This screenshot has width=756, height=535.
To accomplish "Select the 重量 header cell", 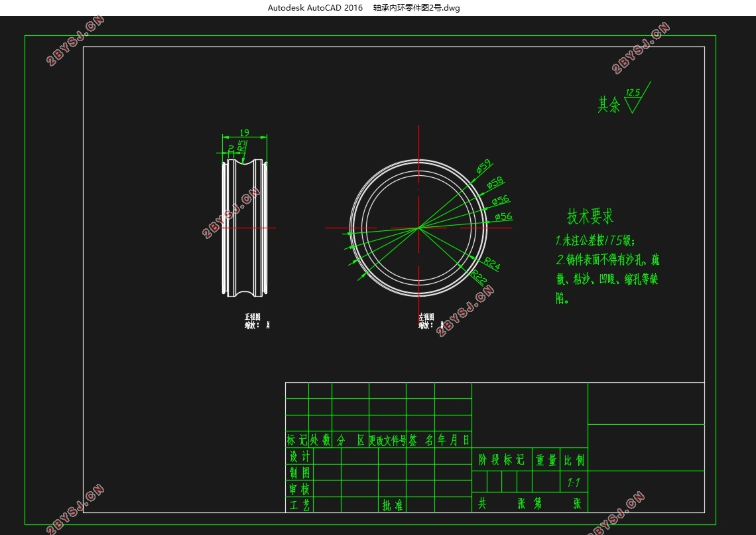I will tap(546, 460).
